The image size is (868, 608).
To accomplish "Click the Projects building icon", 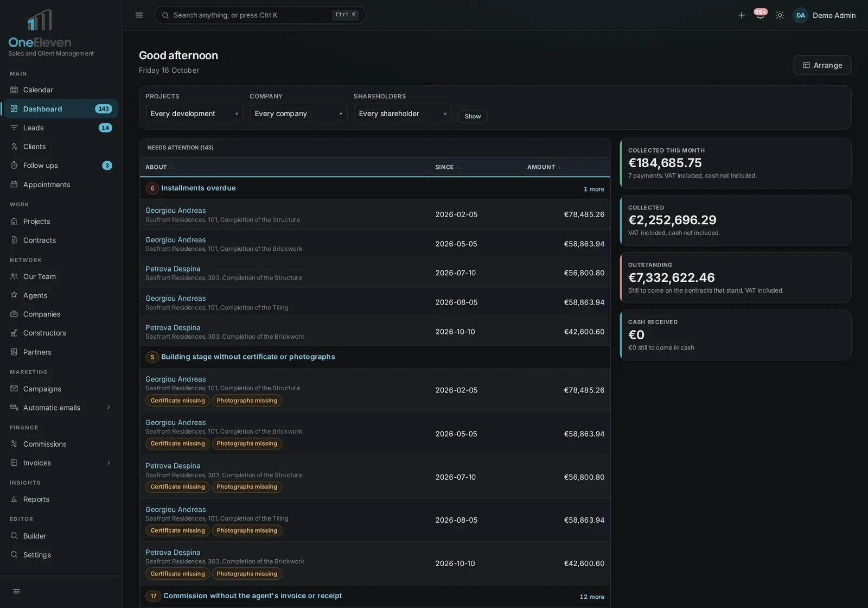I will [14, 221].
